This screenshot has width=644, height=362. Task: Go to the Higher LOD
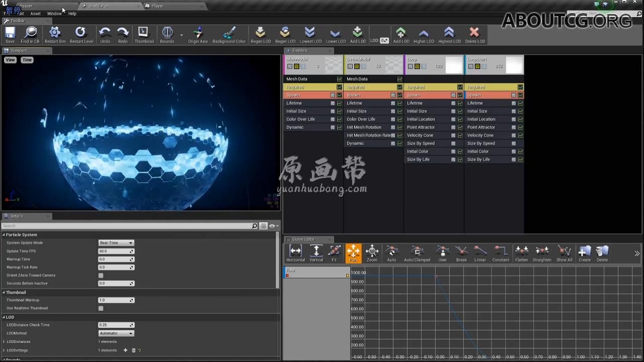(424, 34)
